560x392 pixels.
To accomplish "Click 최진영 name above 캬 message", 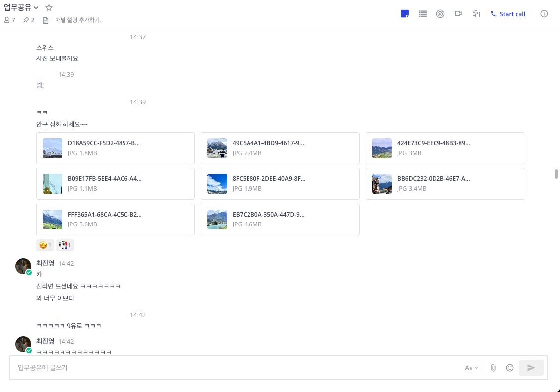I will [x=45, y=263].
